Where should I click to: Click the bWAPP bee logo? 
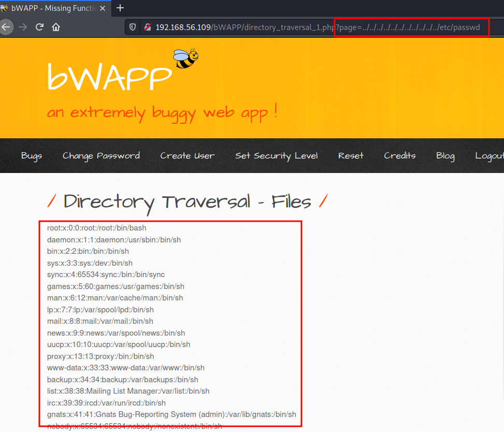[186, 59]
